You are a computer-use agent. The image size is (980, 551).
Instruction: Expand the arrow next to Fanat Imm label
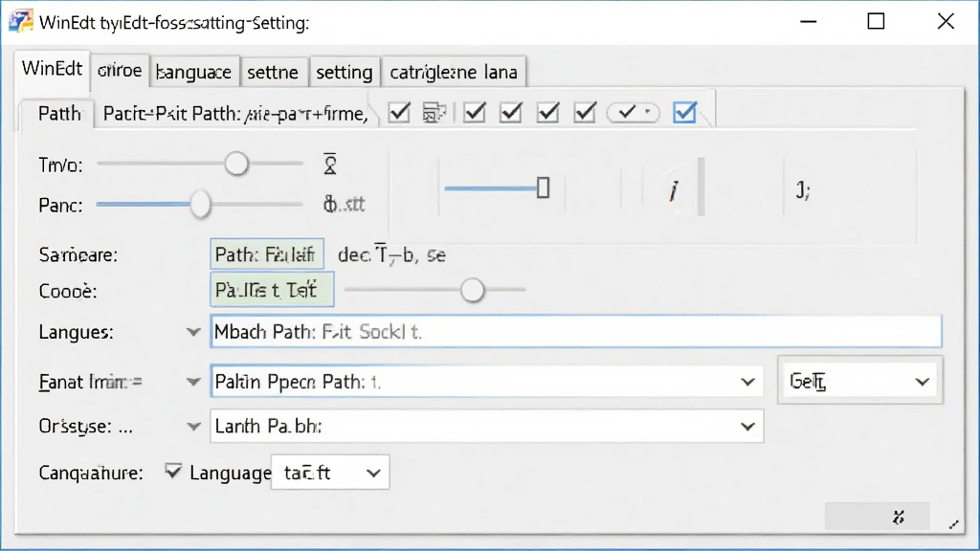point(193,382)
